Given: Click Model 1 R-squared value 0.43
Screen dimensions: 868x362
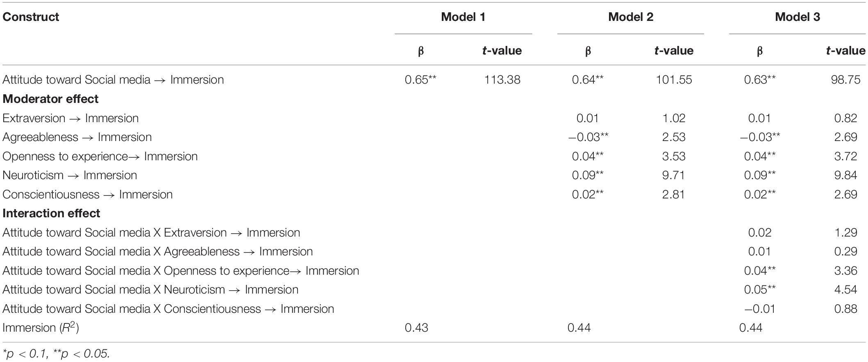Looking at the screenshot, I should pos(416,328).
